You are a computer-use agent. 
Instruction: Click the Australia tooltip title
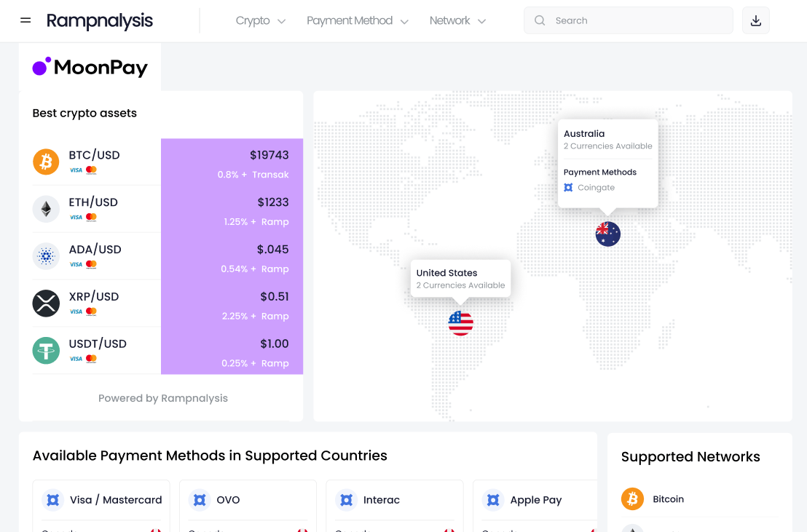(x=584, y=134)
